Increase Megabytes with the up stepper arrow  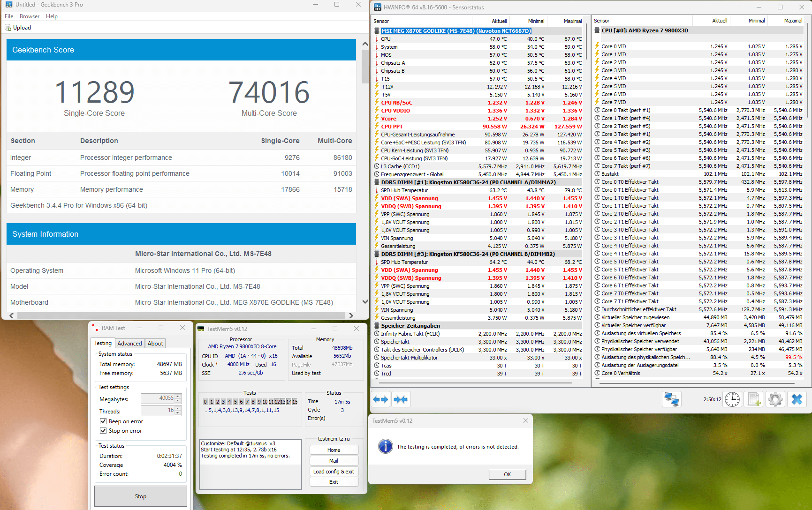coord(178,396)
